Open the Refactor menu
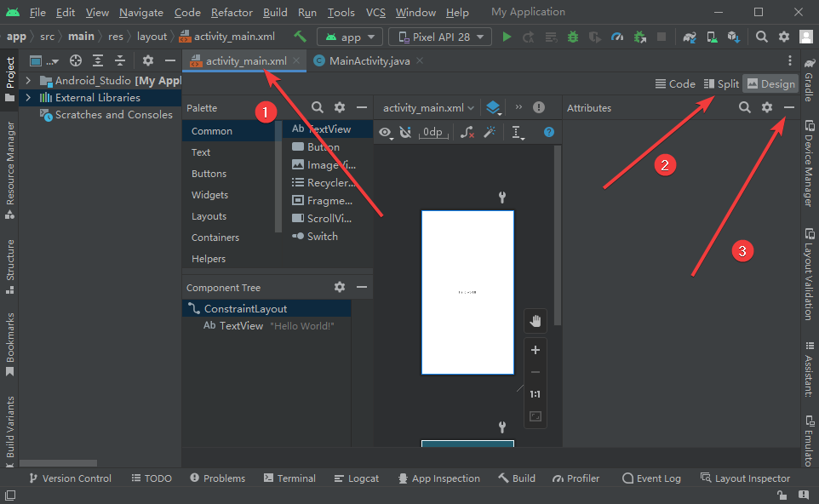This screenshot has width=819, height=504. pos(232,12)
